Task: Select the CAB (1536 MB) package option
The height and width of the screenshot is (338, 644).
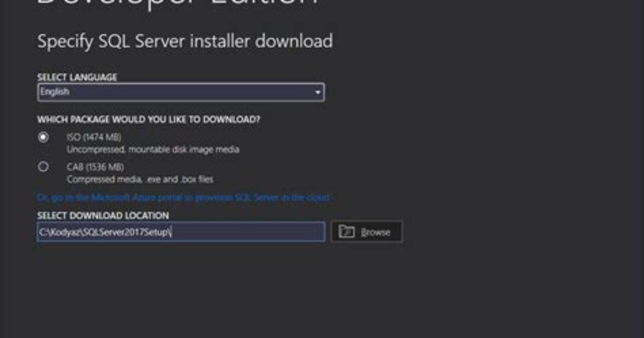Action: [43, 167]
